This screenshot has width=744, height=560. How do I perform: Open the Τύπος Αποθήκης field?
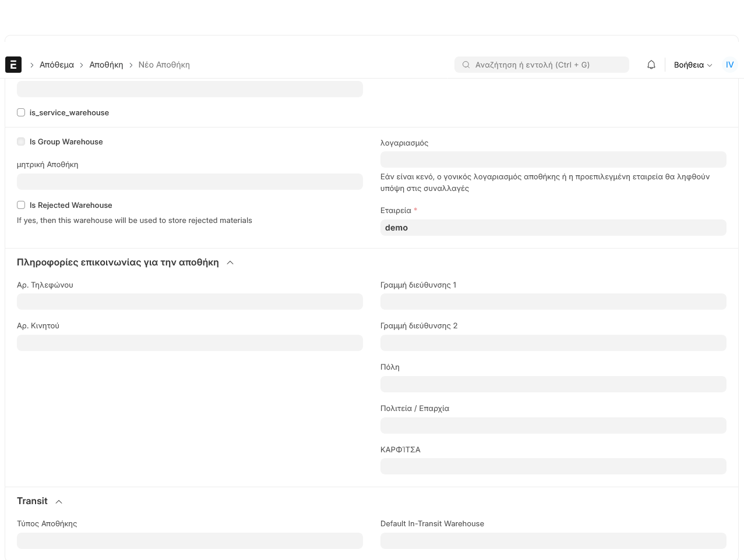pyautogui.click(x=189, y=541)
